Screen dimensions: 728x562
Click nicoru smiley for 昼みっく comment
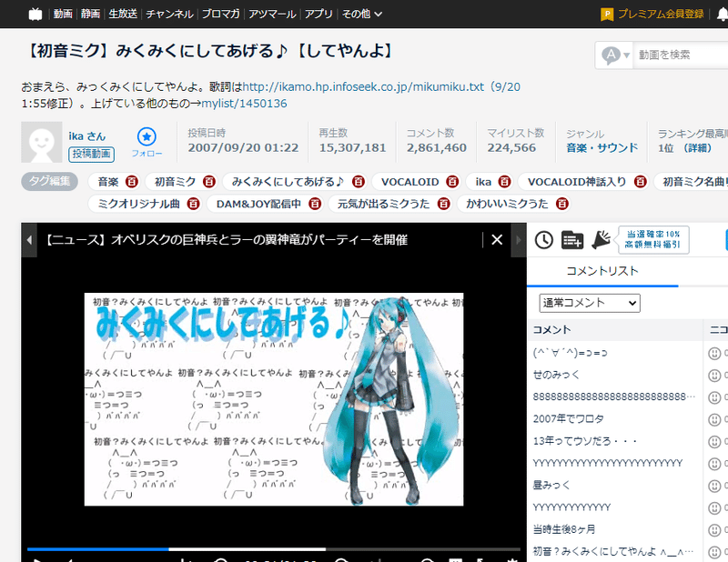pos(714,486)
